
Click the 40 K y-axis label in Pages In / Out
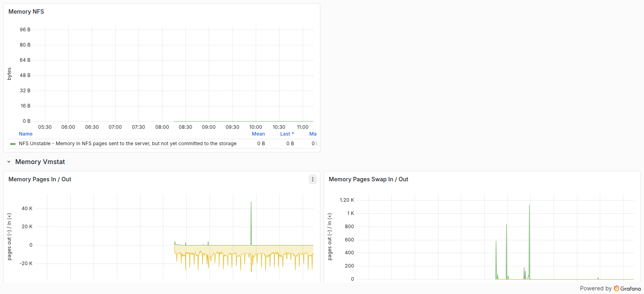(27, 209)
